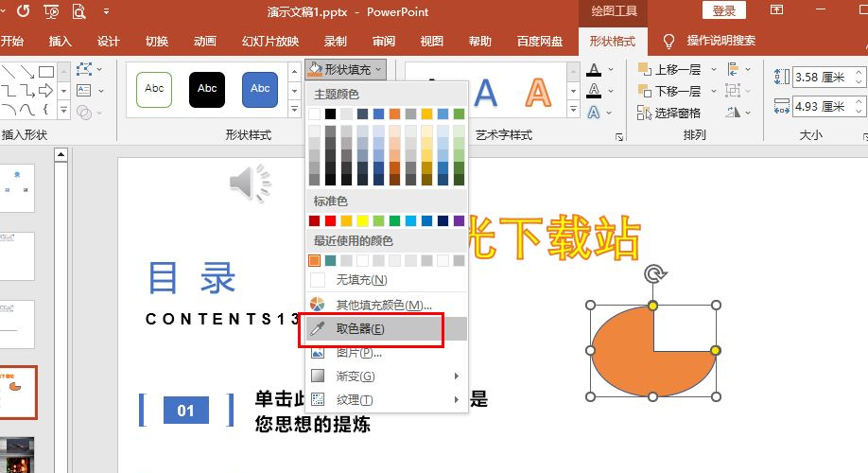
Task: Apply the black Abc shape style
Action: click(207, 89)
